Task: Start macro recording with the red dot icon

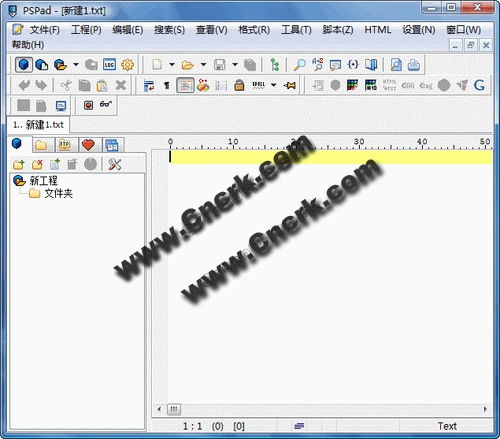Action: 88,105
